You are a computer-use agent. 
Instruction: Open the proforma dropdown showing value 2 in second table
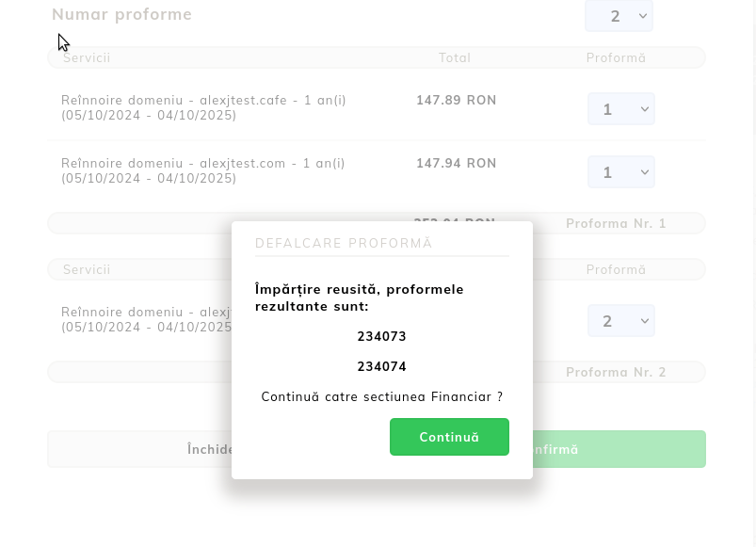click(620, 321)
